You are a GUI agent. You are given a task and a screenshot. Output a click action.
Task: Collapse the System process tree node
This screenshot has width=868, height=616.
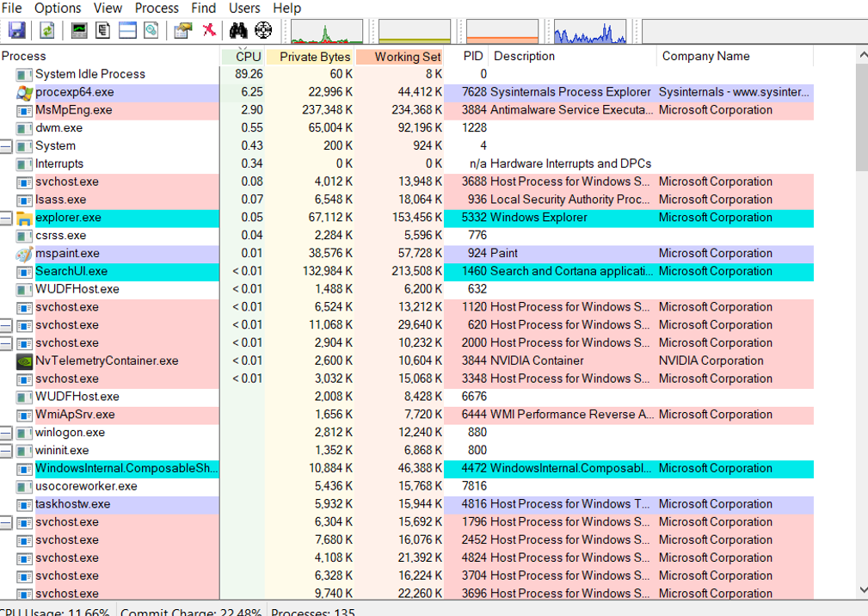click(x=5, y=146)
